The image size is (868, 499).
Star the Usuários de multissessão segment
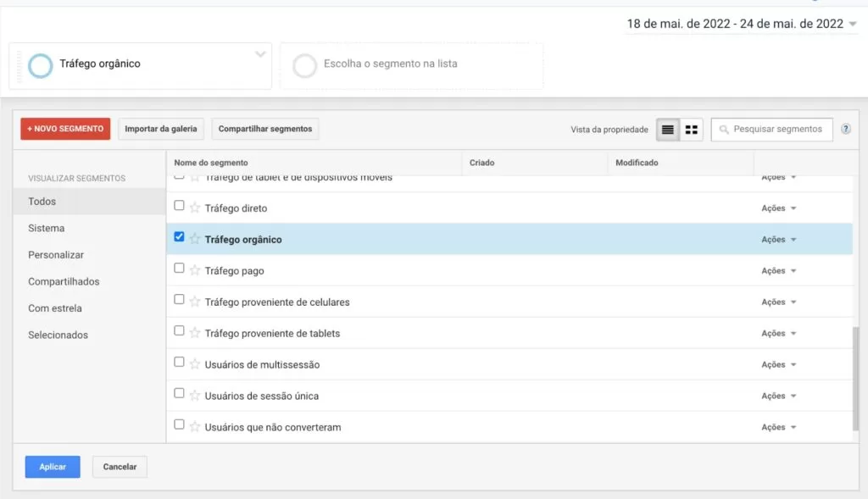coord(194,364)
